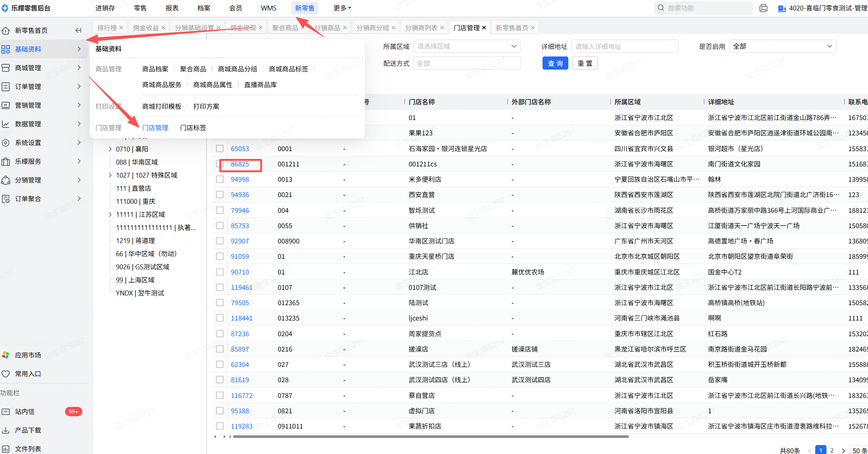The width and height of the screenshot is (868, 454).
Task: Switch to the 分销商列表 tab
Action: tap(421, 28)
